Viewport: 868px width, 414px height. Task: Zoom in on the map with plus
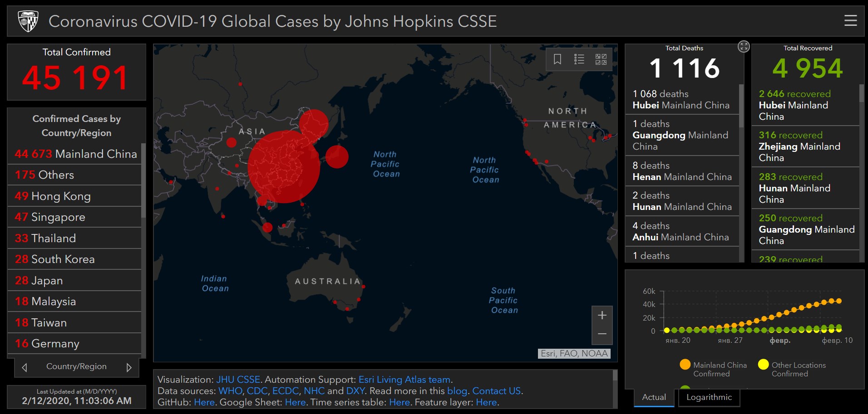pyautogui.click(x=602, y=315)
